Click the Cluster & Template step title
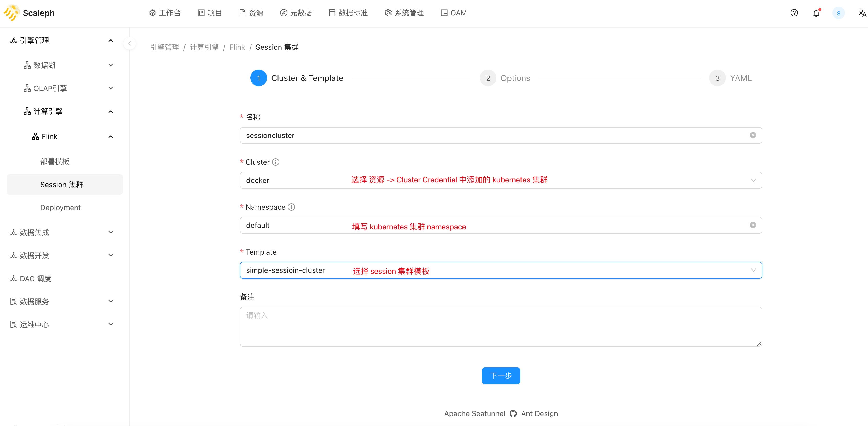This screenshot has height=426, width=868. pos(307,78)
